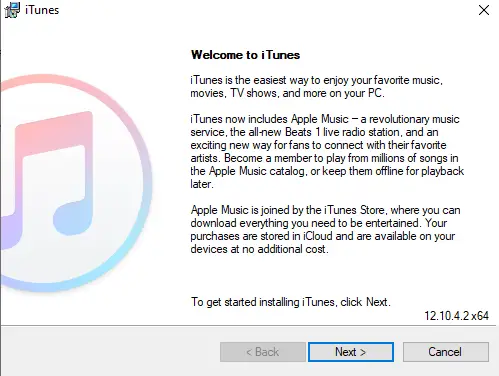Click the installer icon in title bar
Image resolution: width=499 pixels, height=376 pixels.
point(12,10)
